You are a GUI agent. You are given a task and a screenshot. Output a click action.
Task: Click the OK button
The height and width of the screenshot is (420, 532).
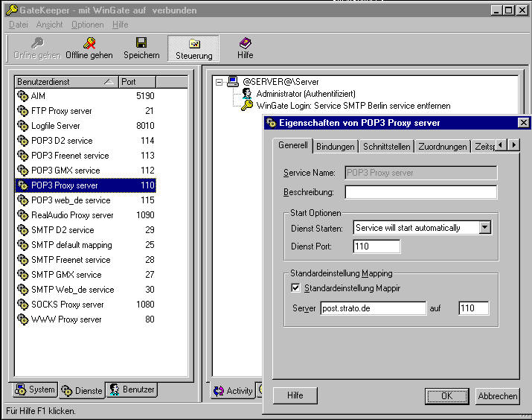click(446, 396)
